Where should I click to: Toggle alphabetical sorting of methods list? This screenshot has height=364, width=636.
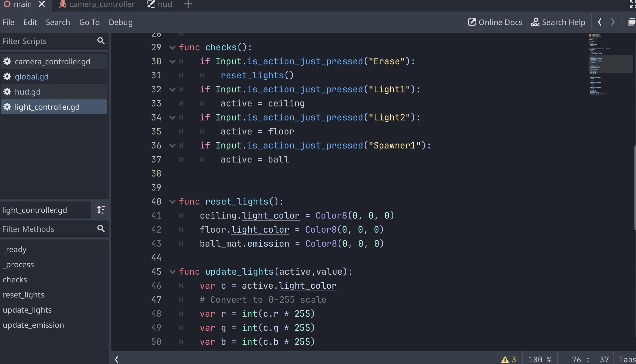click(101, 210)
